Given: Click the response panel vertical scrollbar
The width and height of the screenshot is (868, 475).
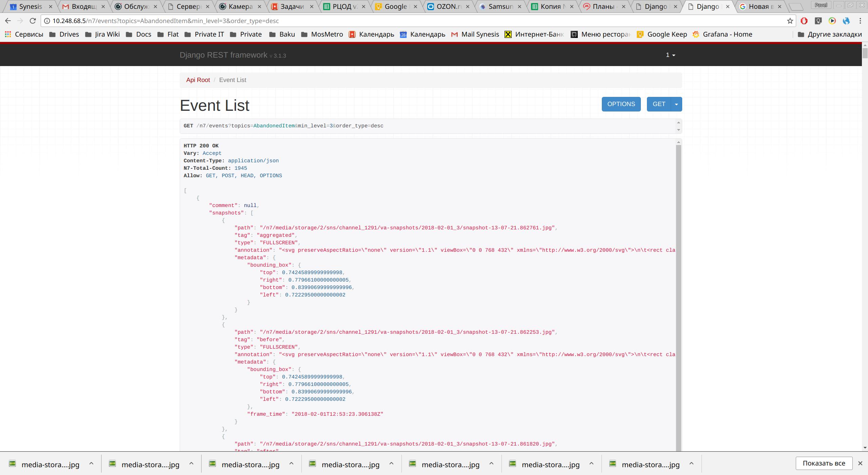Looking at the screenshot, I should tap(678, 298).
